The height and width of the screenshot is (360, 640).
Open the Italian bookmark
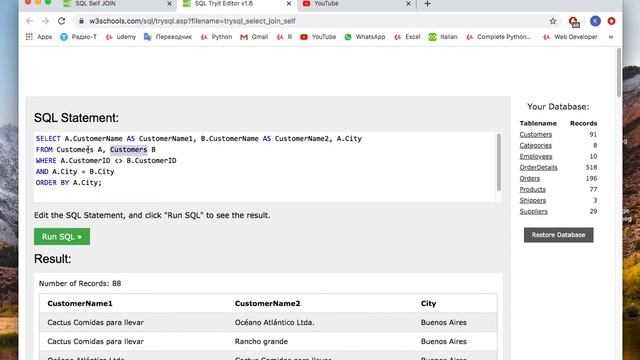pos(443,37)
